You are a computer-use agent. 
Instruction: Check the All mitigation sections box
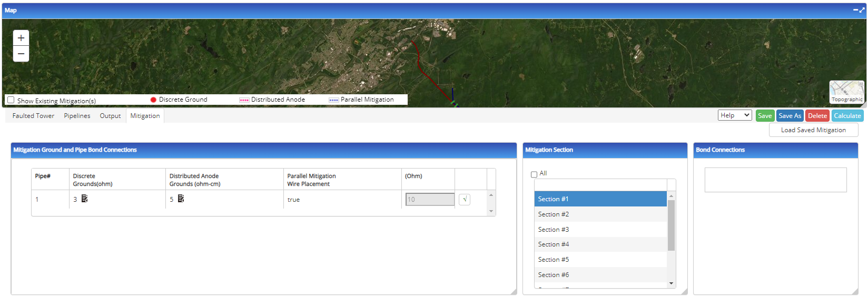coord(534,174)
